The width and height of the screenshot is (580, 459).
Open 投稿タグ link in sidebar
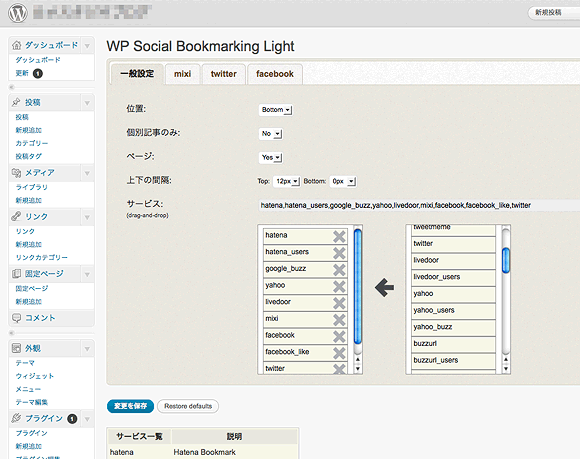tap(28, 156)
